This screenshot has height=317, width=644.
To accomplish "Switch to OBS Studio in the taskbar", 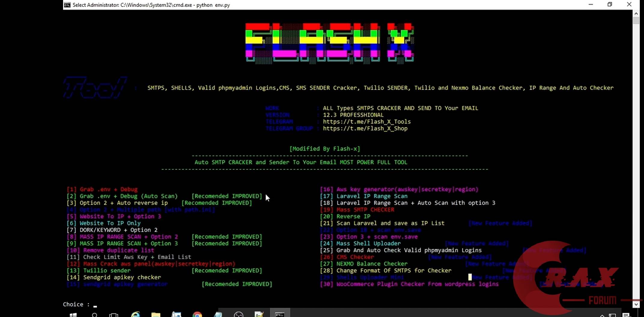I will pyautogui.click(x=238, y=315).
